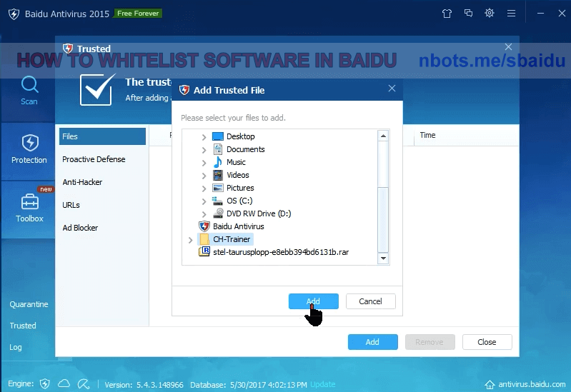Open the Toolbox briefcase icon
571x392 pixels.
tap(30, 201)
